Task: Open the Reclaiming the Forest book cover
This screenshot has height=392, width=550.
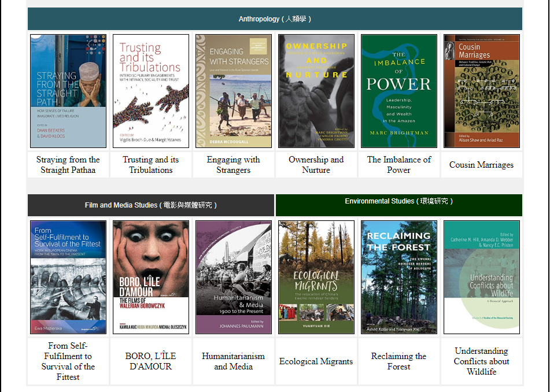Action: [399, 278]
